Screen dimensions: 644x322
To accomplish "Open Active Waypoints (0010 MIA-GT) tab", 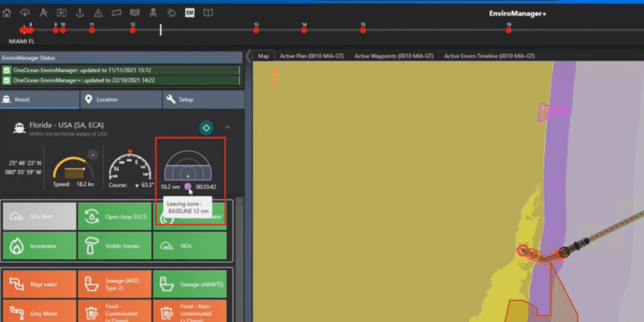I will pos(394,56).
